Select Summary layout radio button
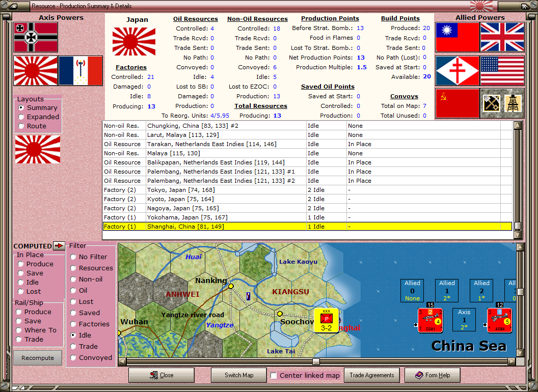The image size is (538, 392). pos(21,108)
